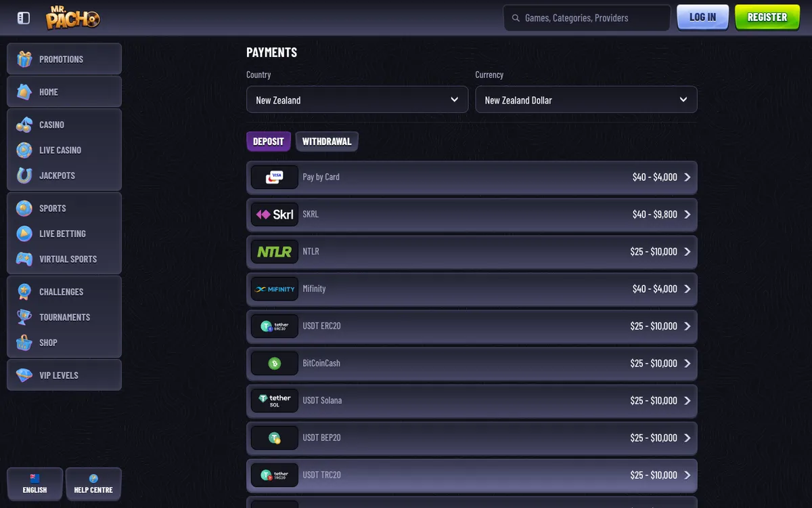This screenshot has height=508, width=812.
Task: Open Tournaments menu item
Action: (x=64, y=317)
